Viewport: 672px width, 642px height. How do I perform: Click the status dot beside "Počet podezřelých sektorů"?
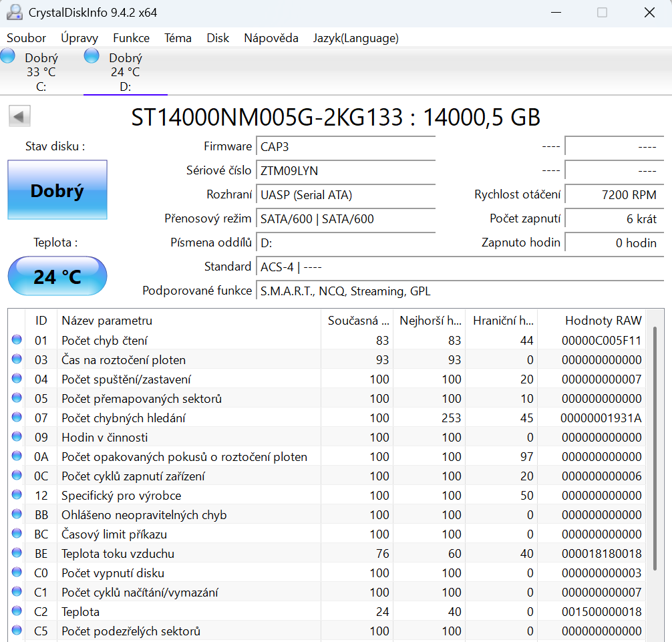[x=16, y=631]
